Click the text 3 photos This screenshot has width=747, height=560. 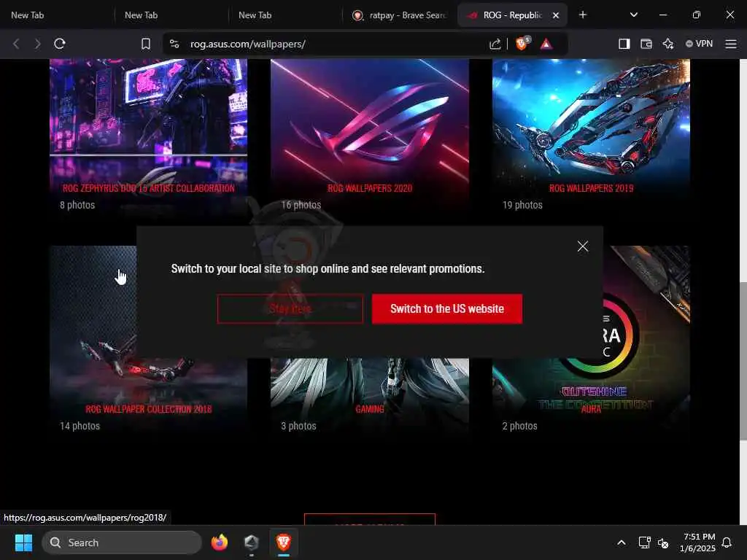coord(298,426)
